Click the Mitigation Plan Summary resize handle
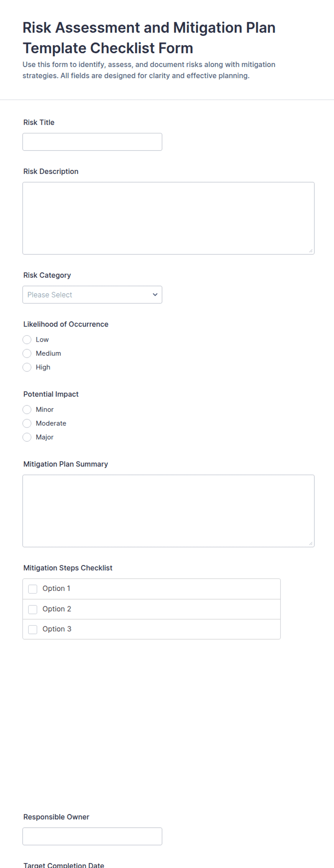The width and height of the screenshot is (334, 868). click(x=311, y=544)
